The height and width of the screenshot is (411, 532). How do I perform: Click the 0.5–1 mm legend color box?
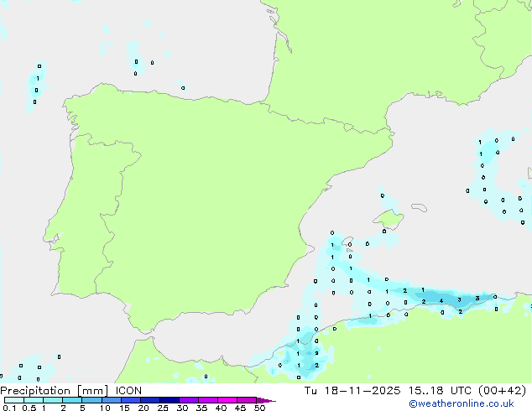(34, 400)
